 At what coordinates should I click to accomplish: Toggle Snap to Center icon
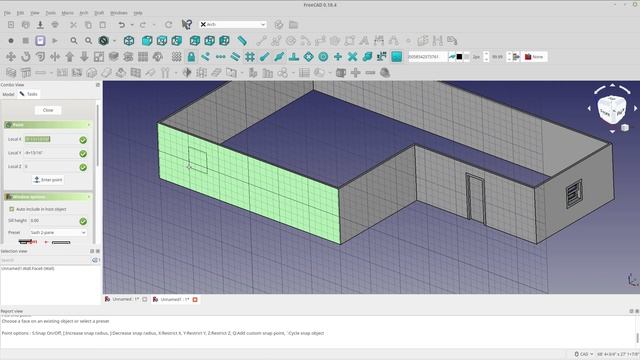pyautogui.click(x=323, y=57)
